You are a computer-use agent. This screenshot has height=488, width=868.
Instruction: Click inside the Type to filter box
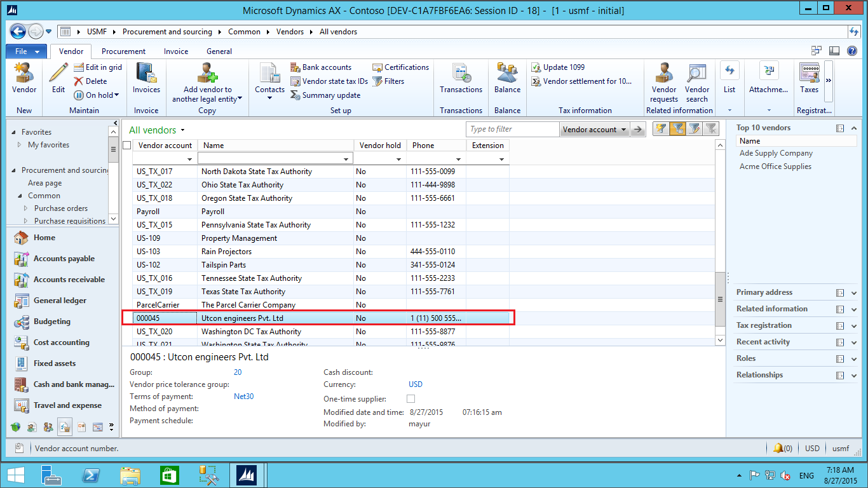pyautogui.click(x=512, y=130)
